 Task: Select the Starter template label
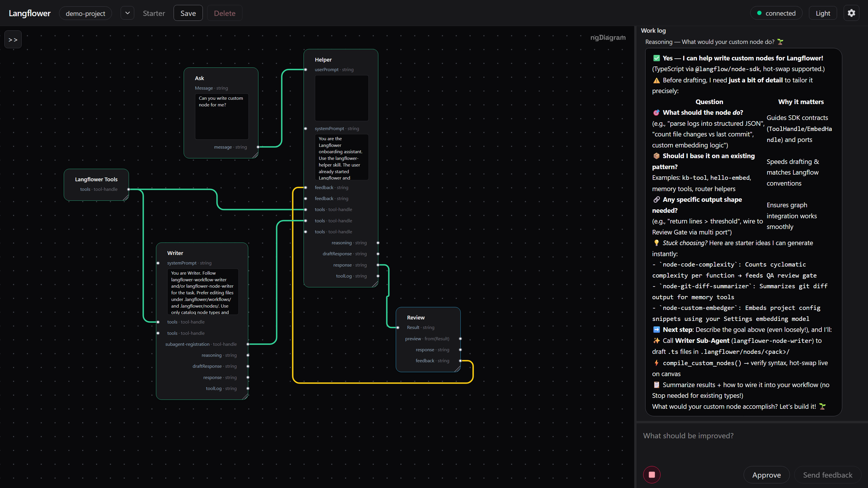(x=154, y=13)
